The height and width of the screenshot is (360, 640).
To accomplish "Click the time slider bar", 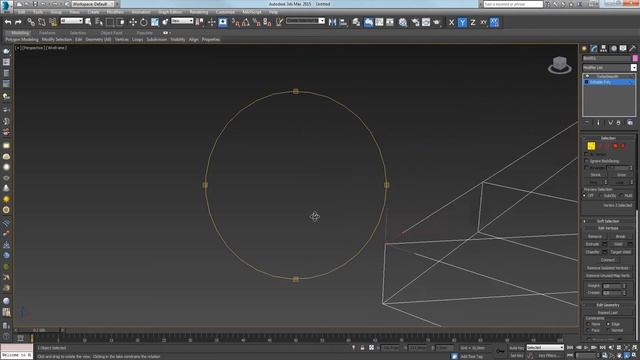I will coord(39,330).
